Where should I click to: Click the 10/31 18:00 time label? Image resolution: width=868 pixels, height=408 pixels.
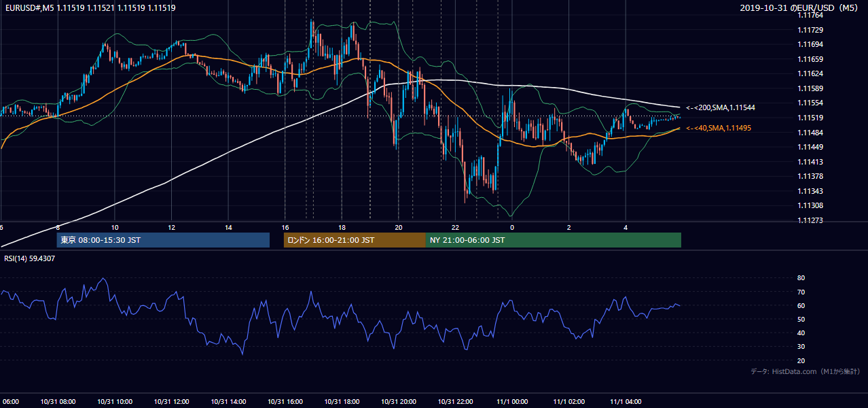(x=342, y=402)
